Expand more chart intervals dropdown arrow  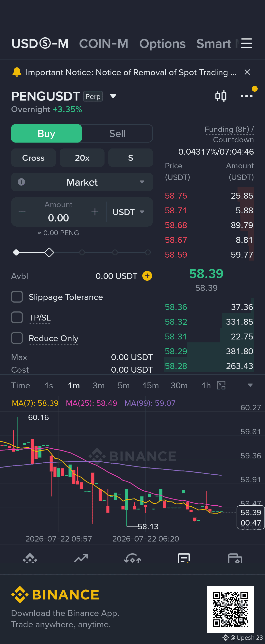250,385
